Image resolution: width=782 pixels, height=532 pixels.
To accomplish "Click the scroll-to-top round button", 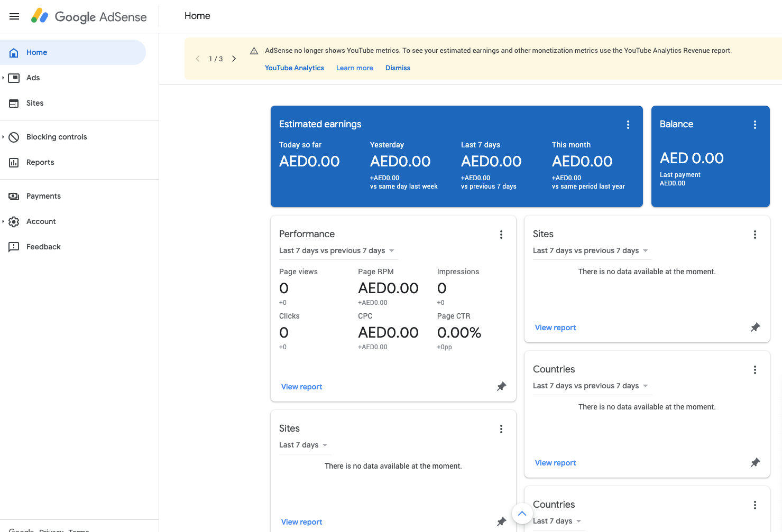I will click(x=522, y=513).
